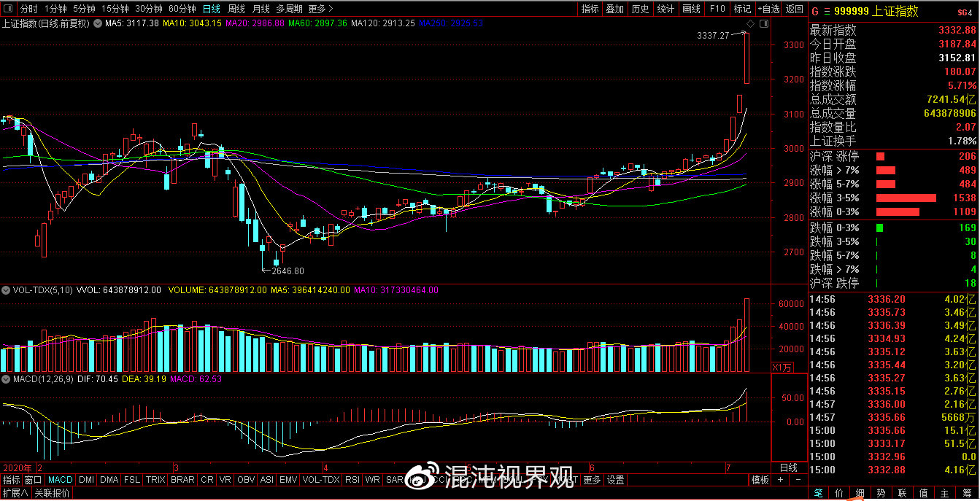This screenshot has height=501, width=980.
Task: Select the DMI indicator tab
Action: (86, 480)
